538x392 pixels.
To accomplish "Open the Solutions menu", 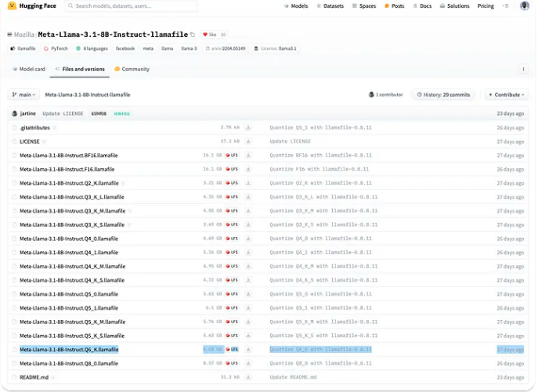I will pos(455,5).
